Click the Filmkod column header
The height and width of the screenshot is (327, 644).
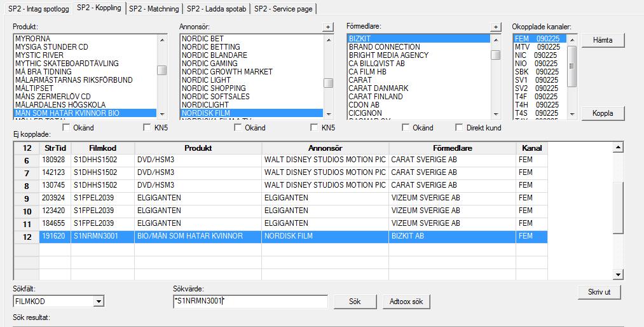pyautogui.click(x=103, y=148)
